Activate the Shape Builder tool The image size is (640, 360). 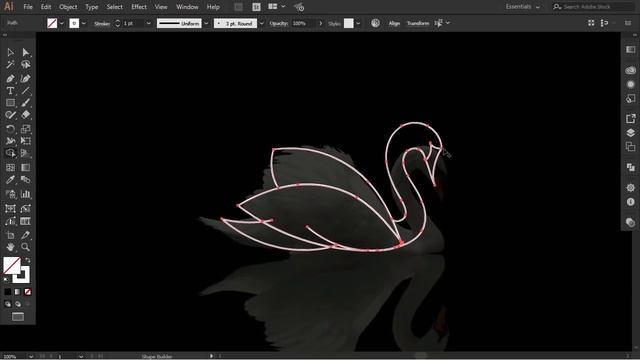pyautogui.click(x=11, y=153)
